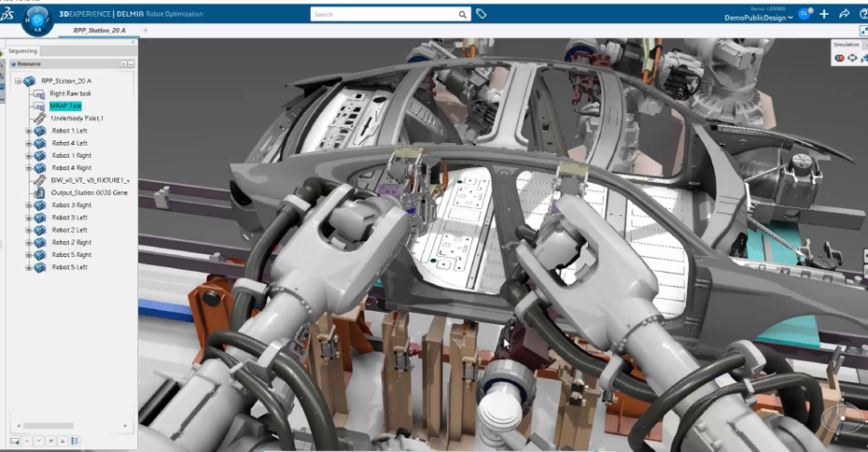Click the down chevron in bottom toolbar
This screenshot has height=452, width=868.
[39, 441]
